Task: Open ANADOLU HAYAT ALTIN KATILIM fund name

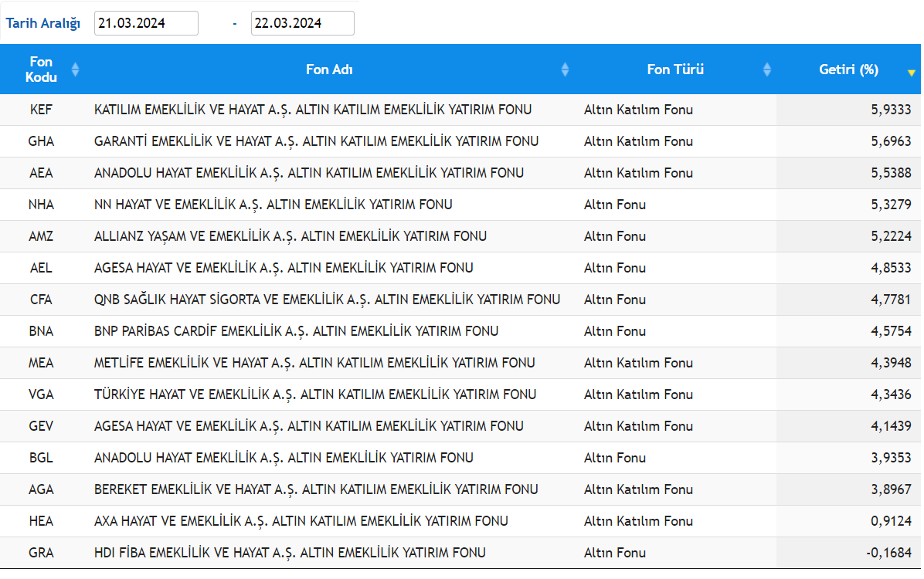Action: click(x=309, y=173)
